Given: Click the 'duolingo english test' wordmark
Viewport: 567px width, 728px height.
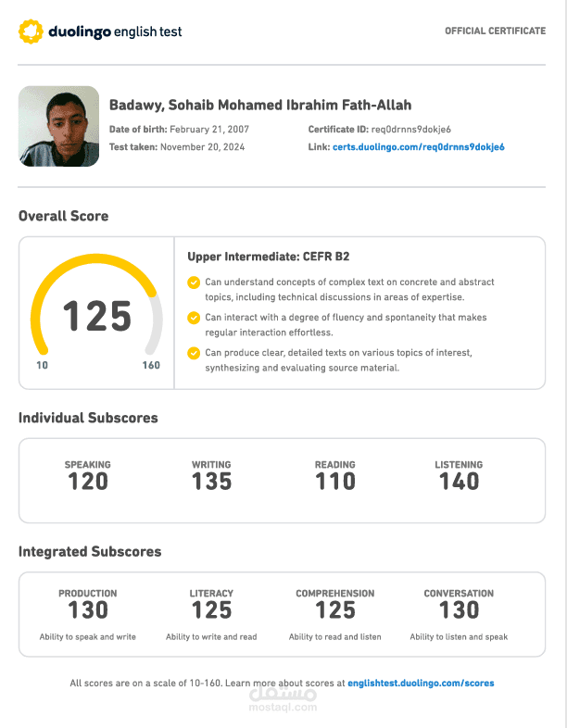Looking at the screenshot, I should coord(115,31).
